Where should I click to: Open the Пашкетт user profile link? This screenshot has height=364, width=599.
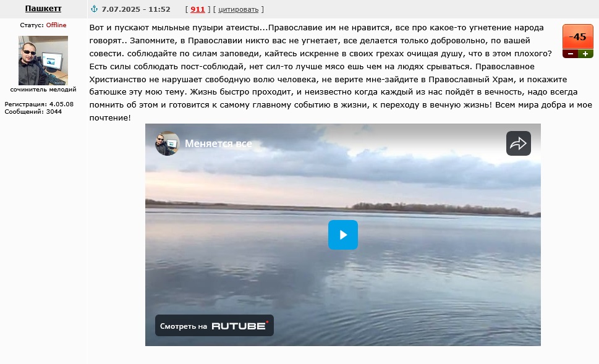(x=43, y=9)
